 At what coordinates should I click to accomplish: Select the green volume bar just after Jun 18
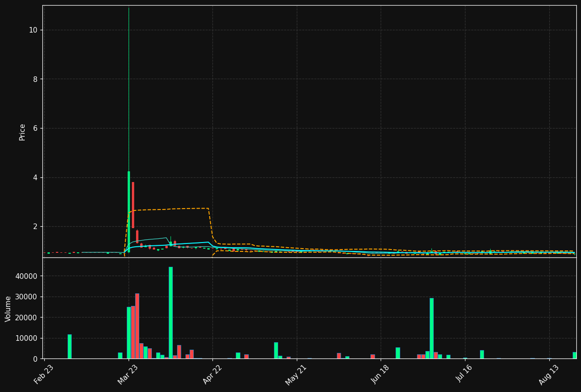pos(397,353)
